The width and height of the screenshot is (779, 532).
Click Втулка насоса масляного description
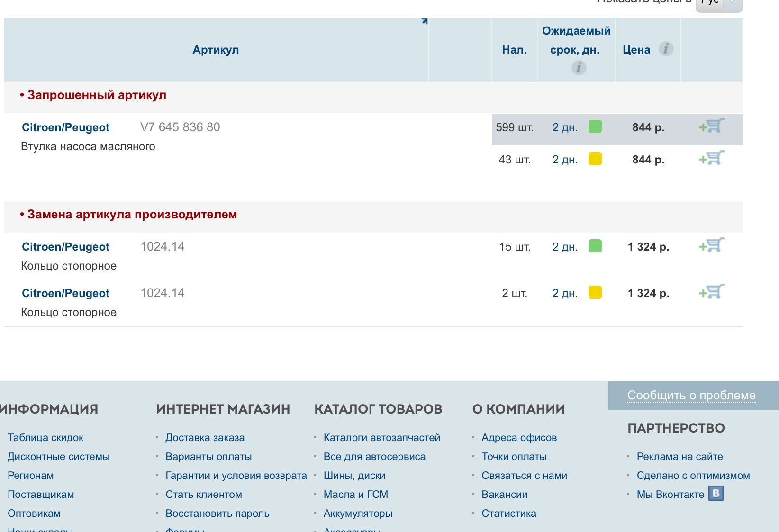pos(88,147)
